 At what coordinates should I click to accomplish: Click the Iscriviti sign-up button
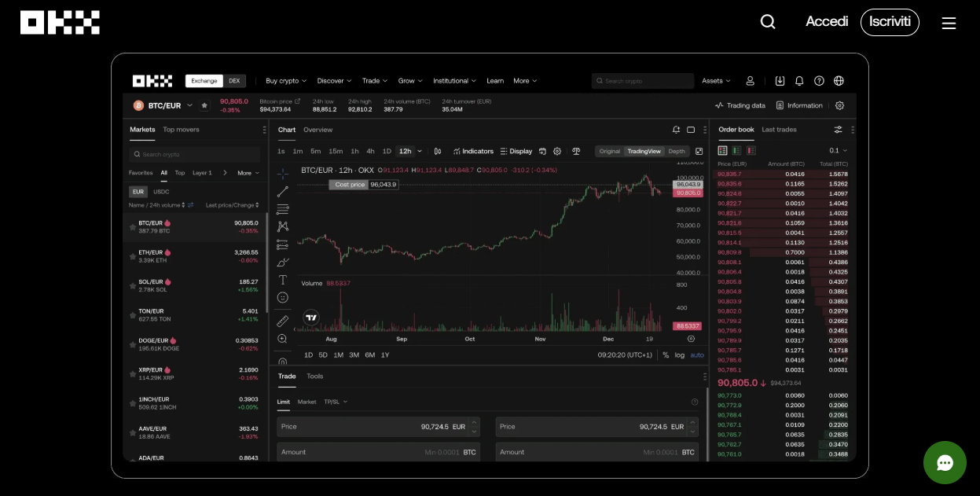click(890, 22)
